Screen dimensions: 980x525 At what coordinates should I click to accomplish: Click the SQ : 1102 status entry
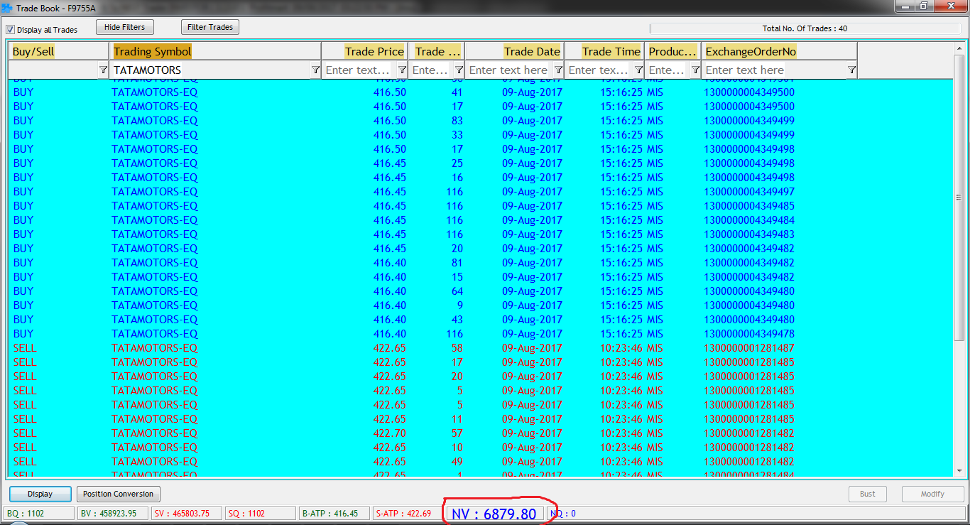[x=260, y=513]
